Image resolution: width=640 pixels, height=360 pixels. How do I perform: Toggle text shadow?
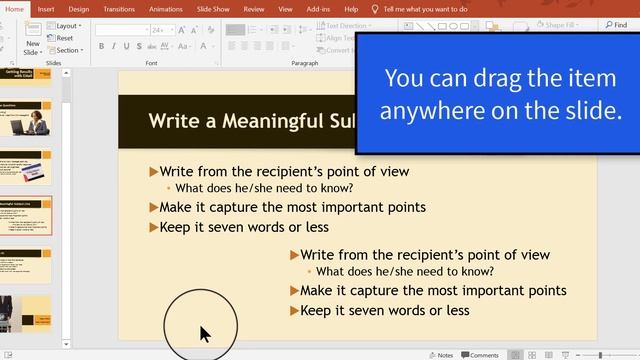pos(139,46)
